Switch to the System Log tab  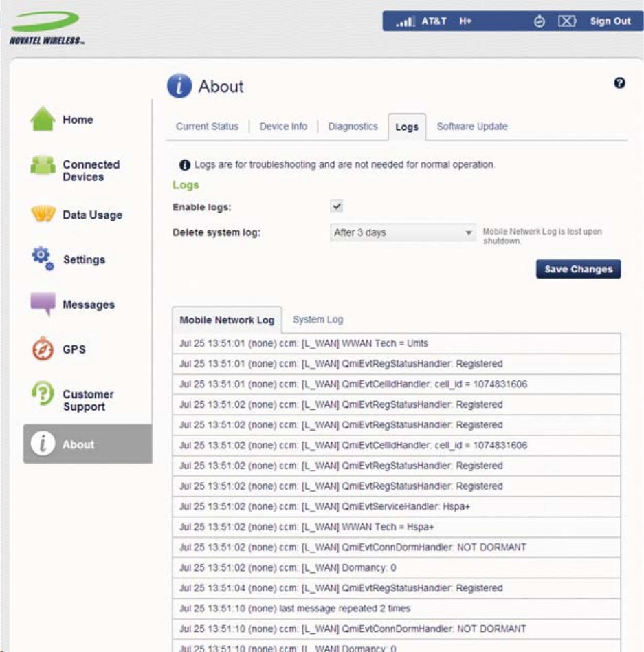coord(318,320)
